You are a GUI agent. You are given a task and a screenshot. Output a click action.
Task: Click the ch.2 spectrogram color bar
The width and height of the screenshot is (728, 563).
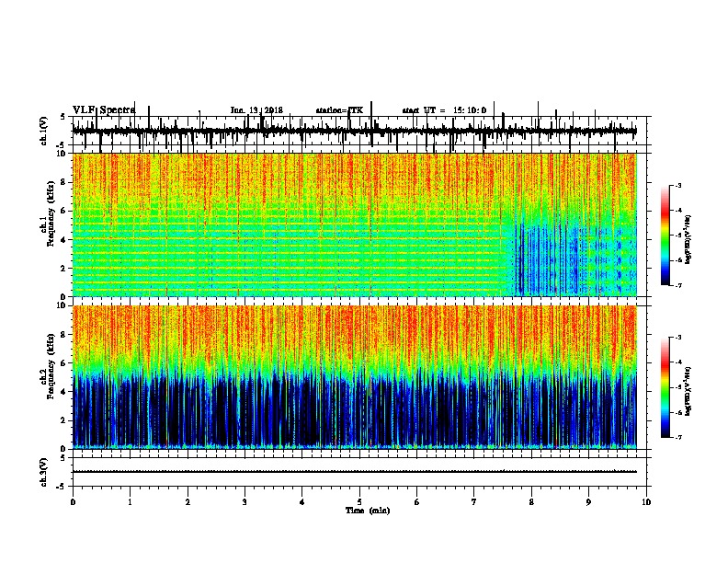(665, 387)
